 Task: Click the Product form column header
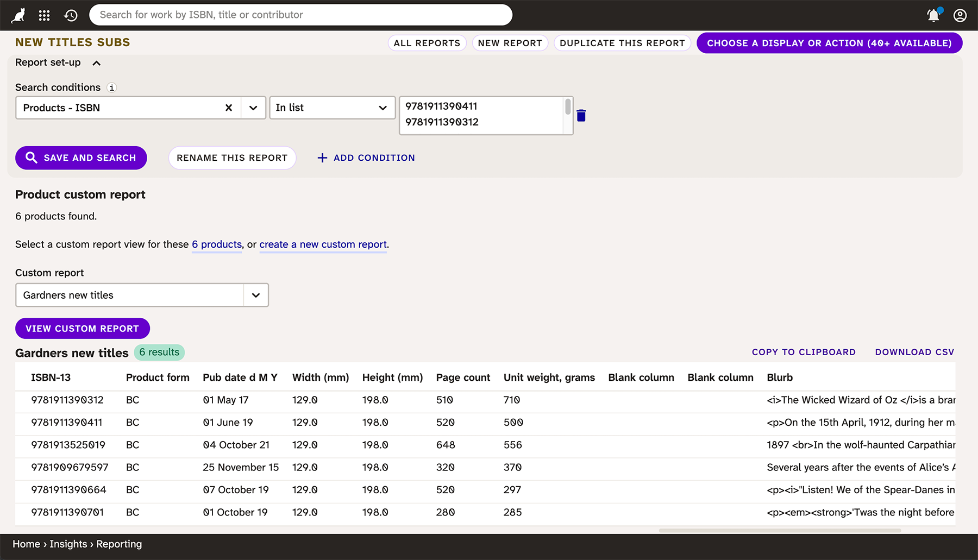point(158,377)
